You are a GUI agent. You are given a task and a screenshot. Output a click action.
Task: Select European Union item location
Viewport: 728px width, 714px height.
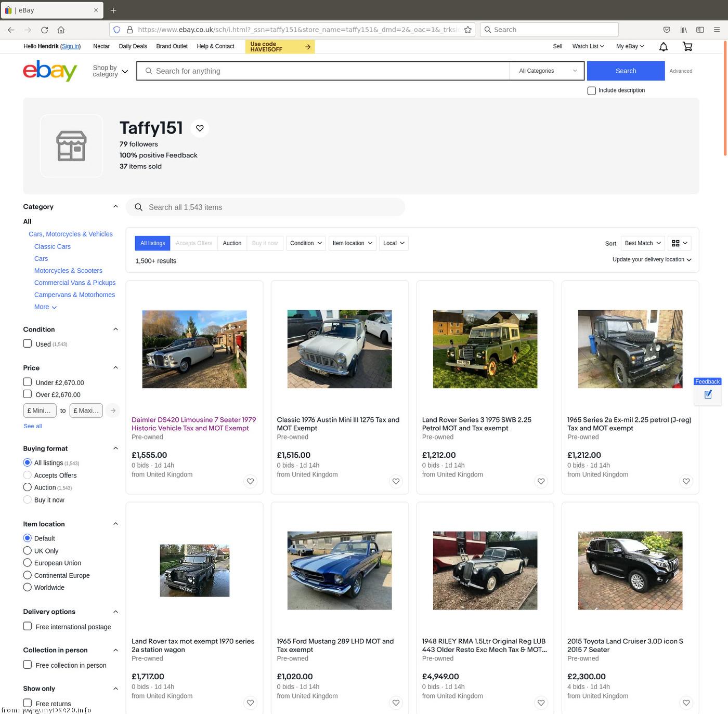[x=28, y=563]
